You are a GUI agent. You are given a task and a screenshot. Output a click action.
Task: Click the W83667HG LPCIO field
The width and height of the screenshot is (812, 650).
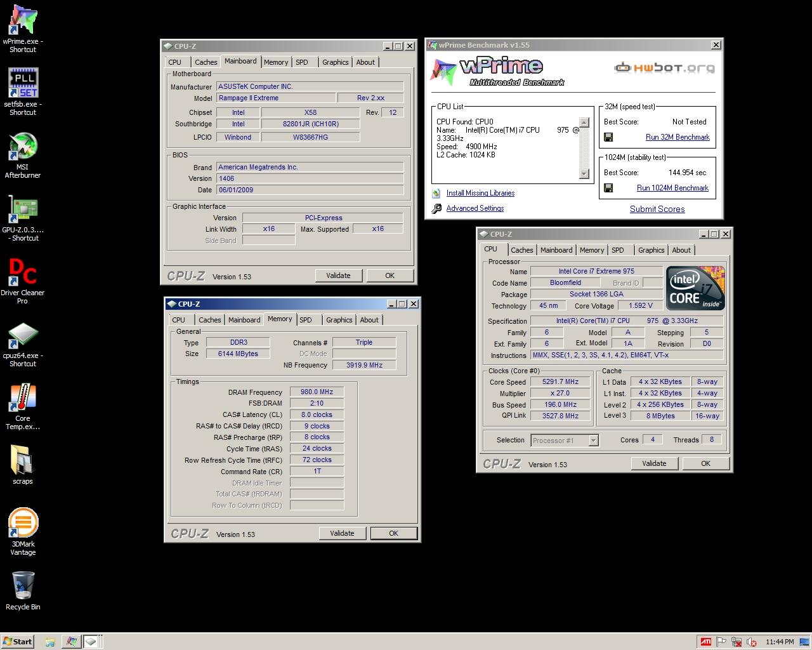[x=310, y=137]
